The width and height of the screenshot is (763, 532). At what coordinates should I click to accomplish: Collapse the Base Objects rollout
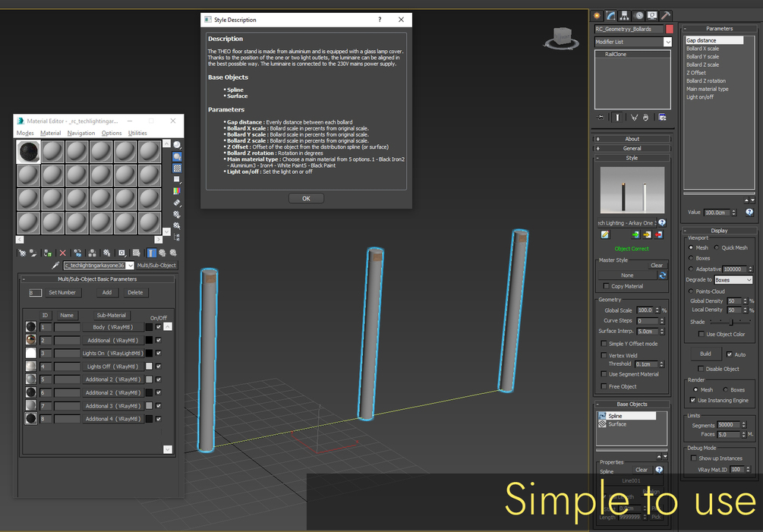click(632, 404)
